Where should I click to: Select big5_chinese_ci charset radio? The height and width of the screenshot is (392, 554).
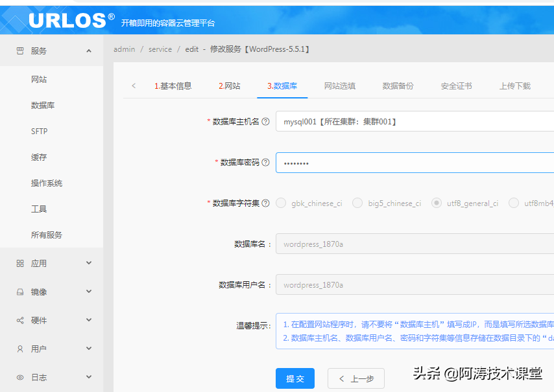[x=357, y=203]
